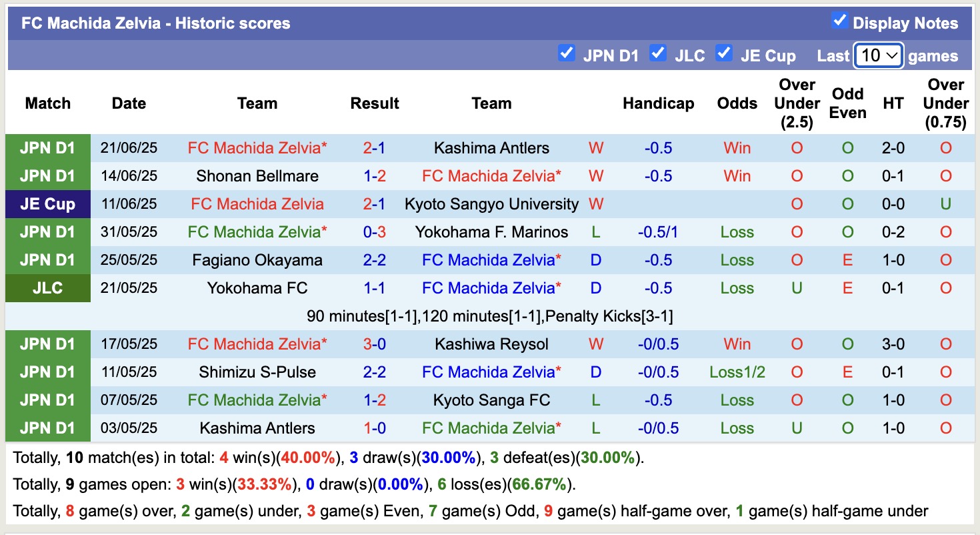Toggle the Display Notes checkbox
The width and height of the screenshot is (980, 535).
click(839, 21)
